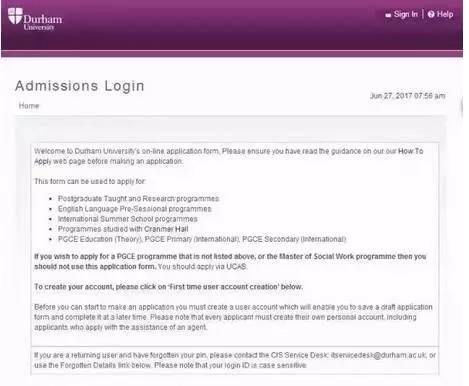Click the 'You should apply via UCAS' sentence
This screenshot has width=469, height=386.
pyautogui.click(x=203, y=267)
